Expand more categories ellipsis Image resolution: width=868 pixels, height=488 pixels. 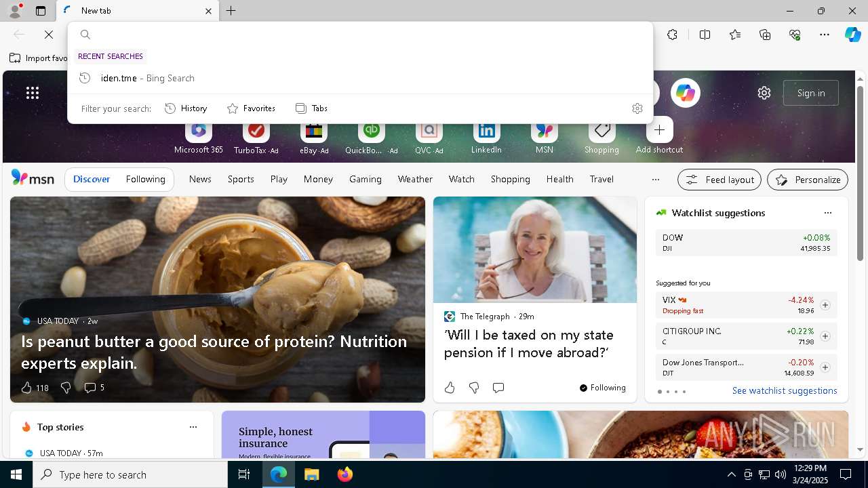tap(655, 180)
